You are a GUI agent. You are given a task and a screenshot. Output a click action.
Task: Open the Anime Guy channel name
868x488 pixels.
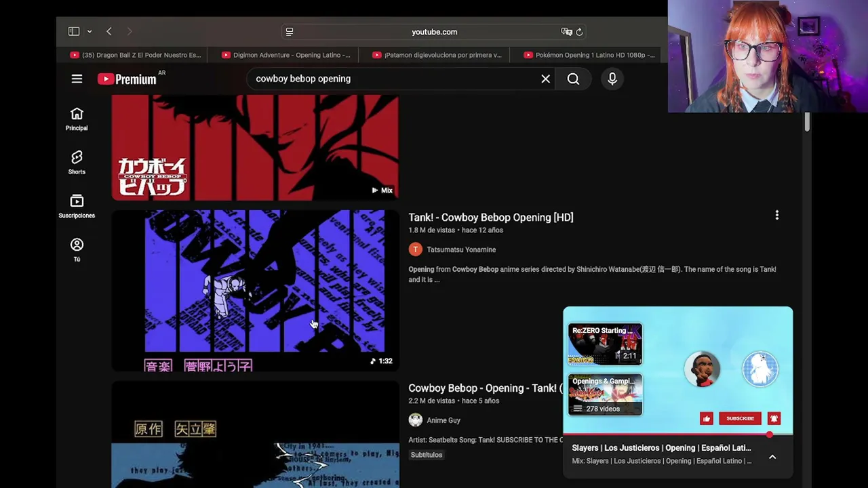[x=443, y=420]
